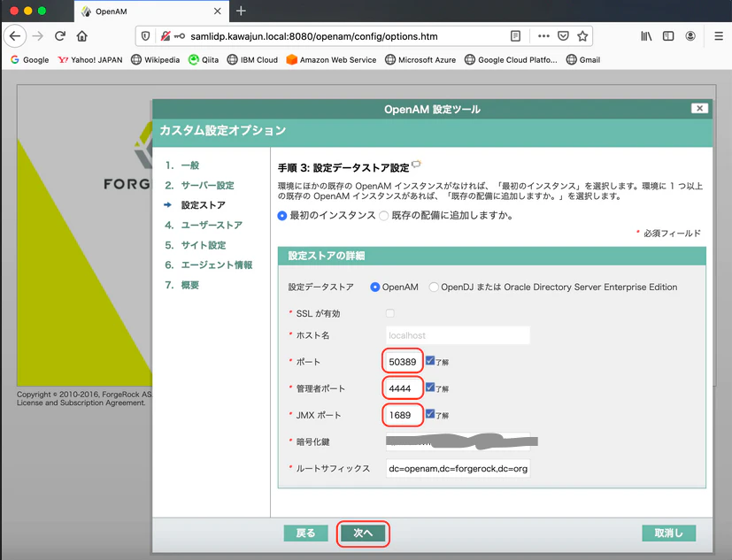This screenshot has height=560, width=732.
Task: Click the browser back arrow
Action: tap(15, 36)
